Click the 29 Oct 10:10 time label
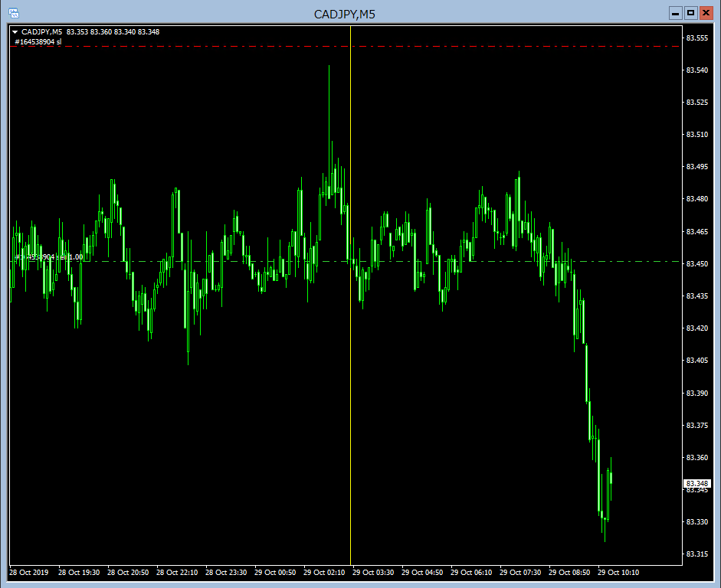The height and width of the screenshot is (588, 721). (x=618, y=573)
